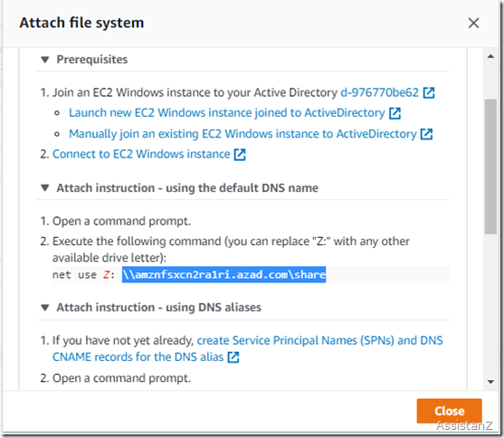Click scrollbar up arrow
The image size is (504, 438).
490,57
